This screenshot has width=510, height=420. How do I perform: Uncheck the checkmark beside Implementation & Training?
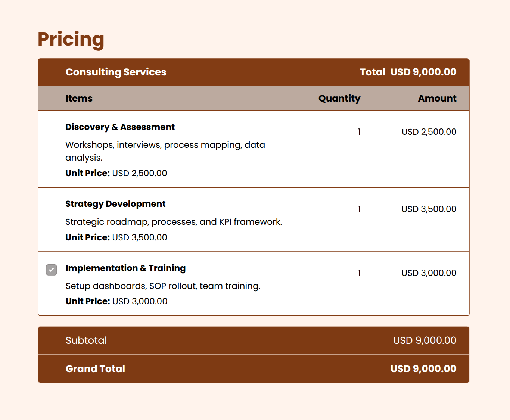pyautogui.click(x=51, y=270)
